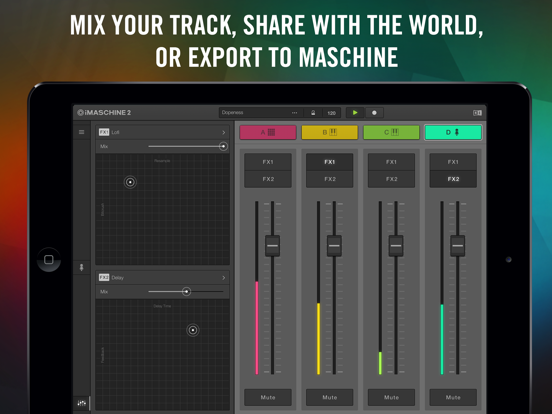Click channel D volume fader handle
This screenshot has width=552, height=414.
pos(458,246)
